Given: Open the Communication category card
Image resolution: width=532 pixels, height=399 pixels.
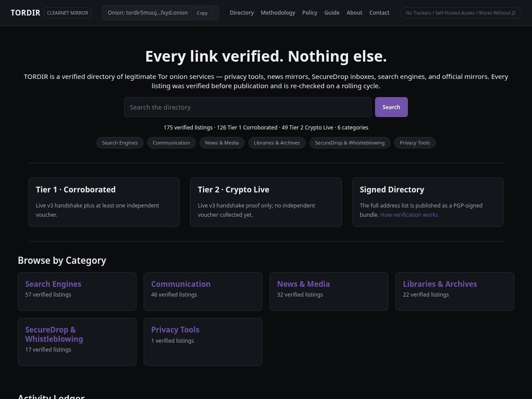Looking at the screenshot, I should coord(203,291).
